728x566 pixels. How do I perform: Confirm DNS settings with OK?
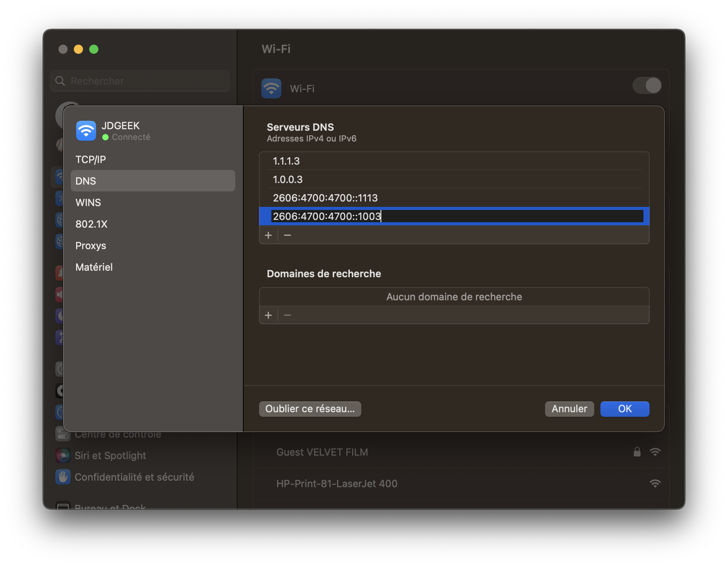click(x=625, y=409)
